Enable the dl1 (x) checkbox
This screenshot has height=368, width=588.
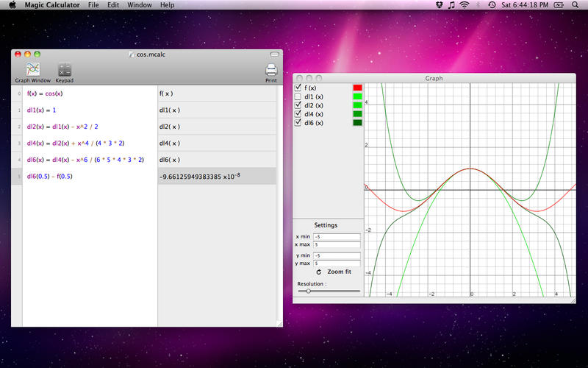(x=298, y=96)
